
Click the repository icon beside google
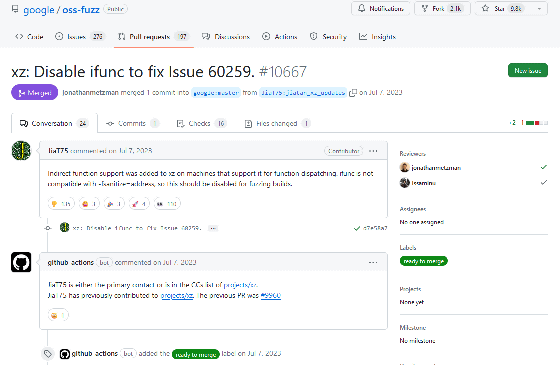(x=15, y=9)
